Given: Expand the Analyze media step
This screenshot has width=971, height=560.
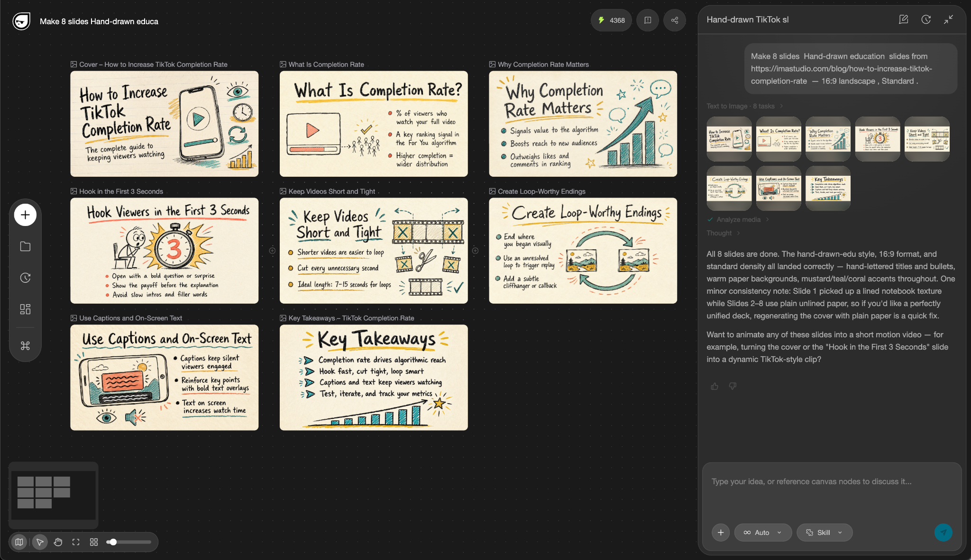Looking at the screenshot, I should coord(738,219).
